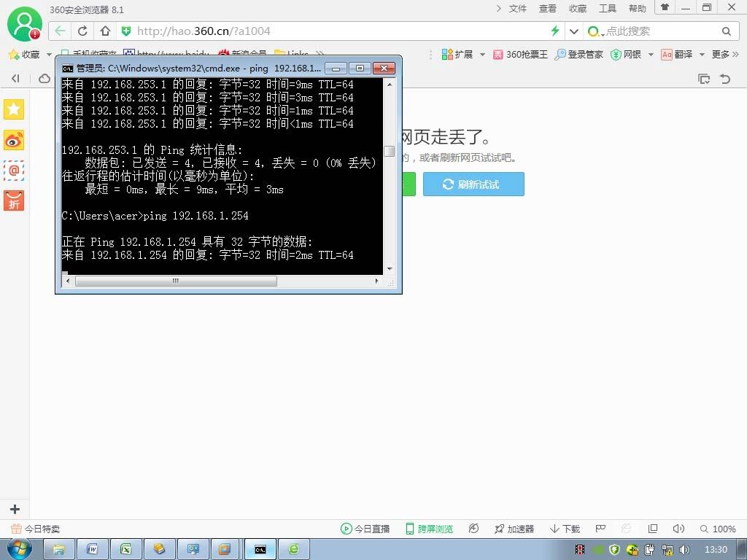
Task: Click the address bar URL hao.360.cn
Action: (204, 31)
